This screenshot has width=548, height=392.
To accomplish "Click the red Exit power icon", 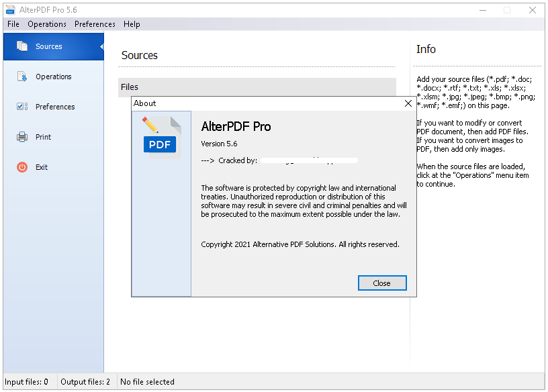I will [x=22, y=167].
